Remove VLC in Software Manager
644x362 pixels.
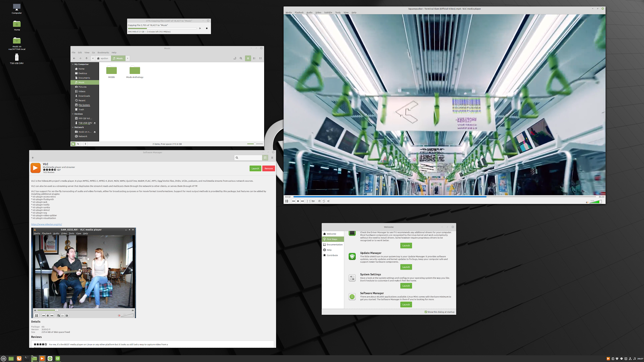coord(269,168)
